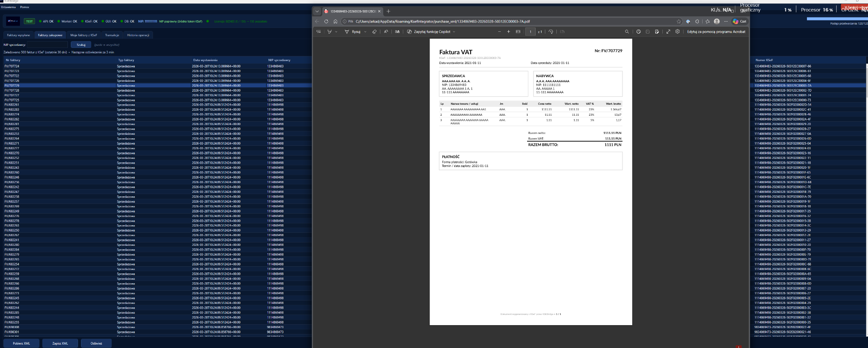Screen dimensions: 868x348
Task: Click the NIP sprzedawcy input field
Action: point(47,45)
